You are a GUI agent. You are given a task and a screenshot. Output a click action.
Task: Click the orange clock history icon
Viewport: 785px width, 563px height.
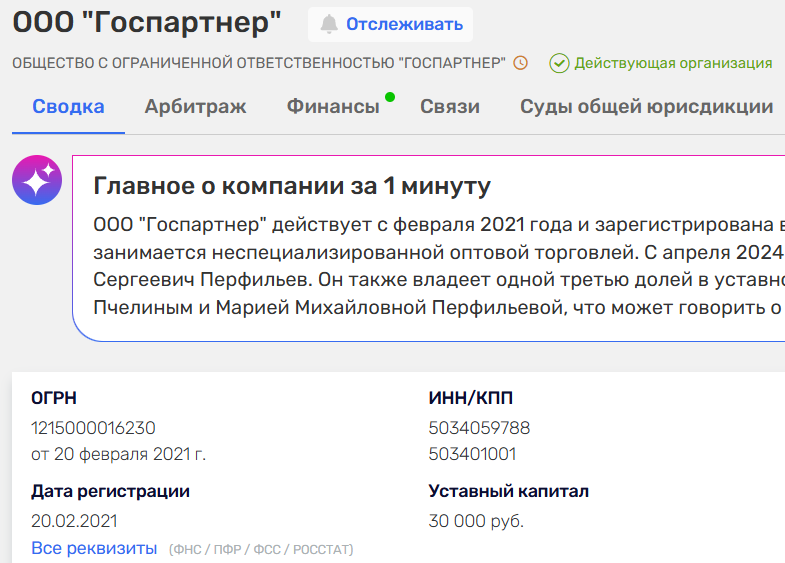point(521,63)
